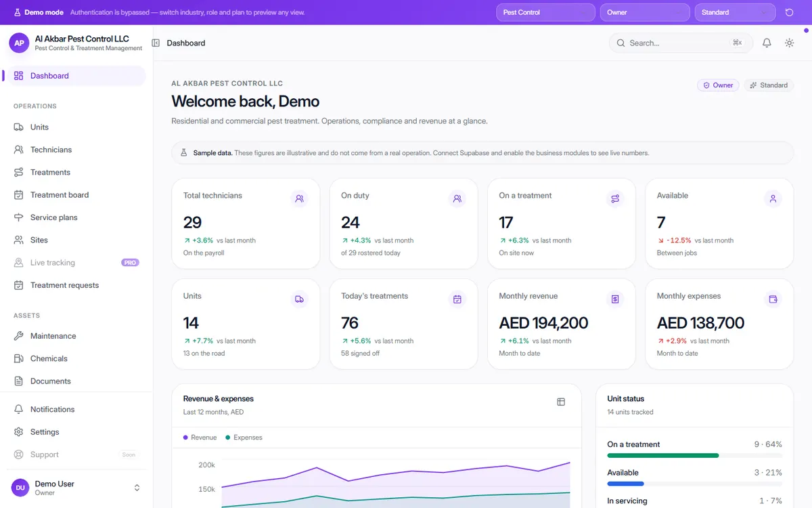Click the AED 194,200 revenue value

click(x=543, y=323)
